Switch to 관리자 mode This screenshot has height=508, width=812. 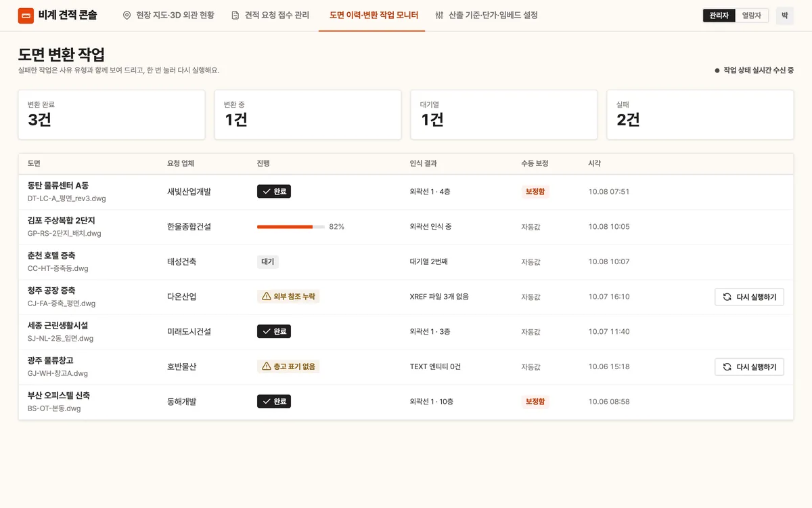pos(719,15)
